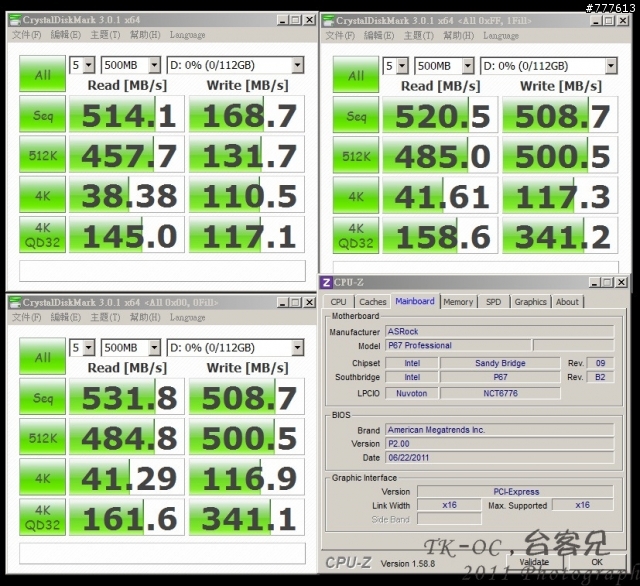This screenshot has width=640, height=586.
Task: Switch to Caches tab in CPU-Z
Action: click(373, 302)
